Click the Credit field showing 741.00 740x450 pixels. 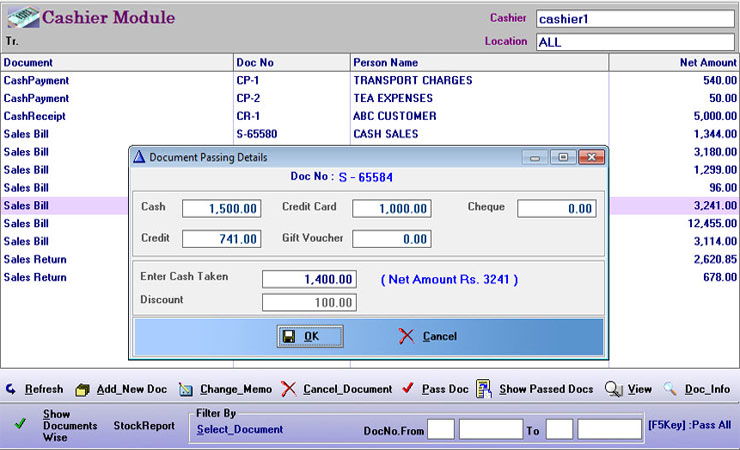pos(221,239)
